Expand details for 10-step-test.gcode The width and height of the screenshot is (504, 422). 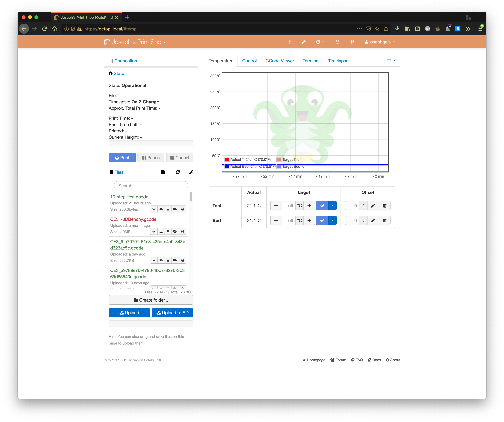[x=154, y=209]
